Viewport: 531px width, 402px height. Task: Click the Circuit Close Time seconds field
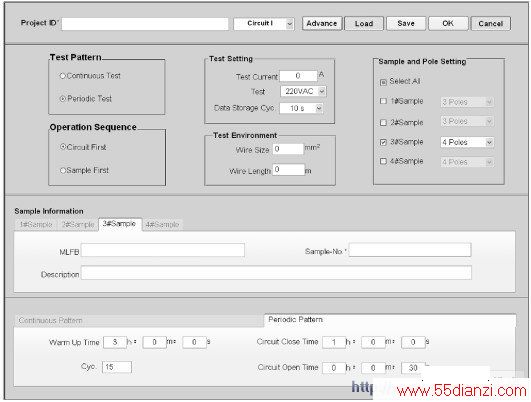(413, 342)
